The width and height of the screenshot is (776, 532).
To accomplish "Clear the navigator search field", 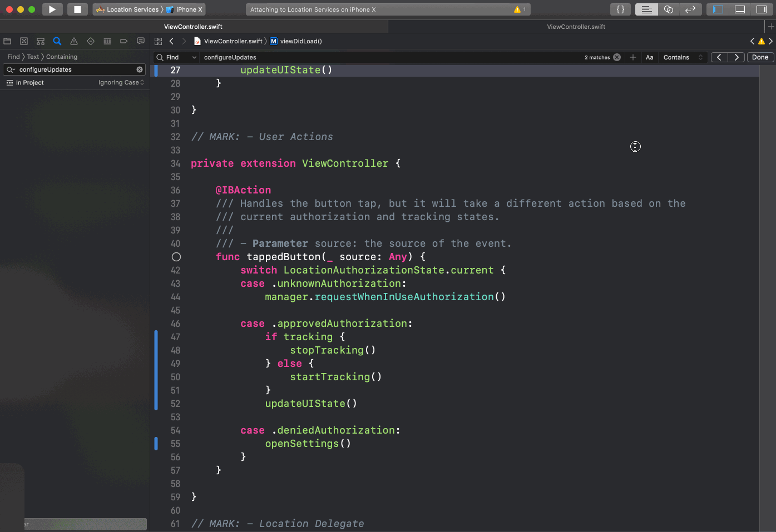I will pyautogui.click(x=140, y=69).
